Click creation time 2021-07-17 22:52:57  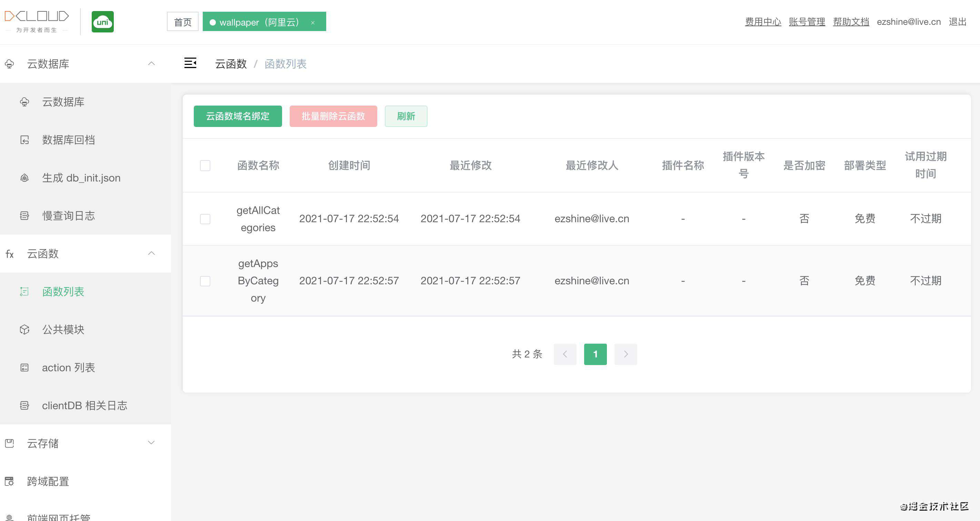(349, 281)
